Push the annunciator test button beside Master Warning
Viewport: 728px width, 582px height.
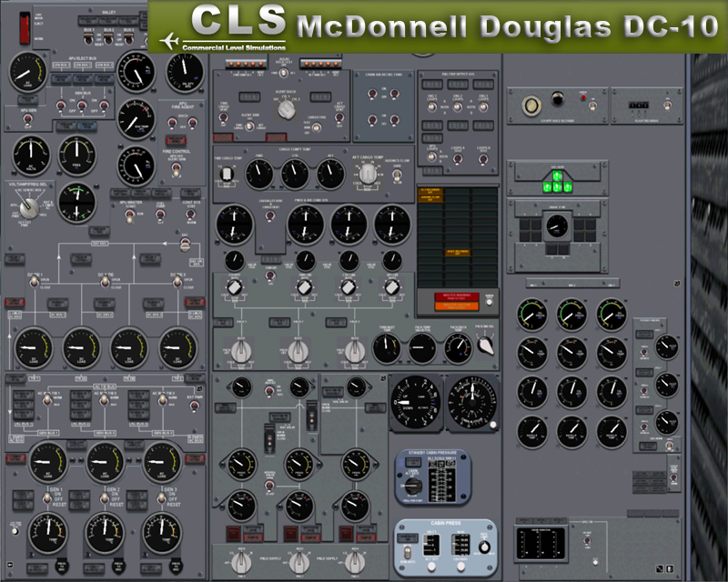(489, 302)
